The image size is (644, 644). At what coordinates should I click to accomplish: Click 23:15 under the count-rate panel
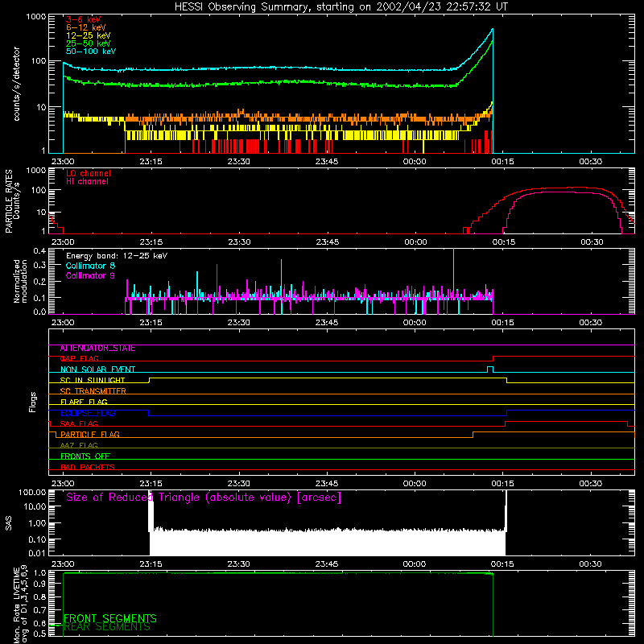point(151,162)
